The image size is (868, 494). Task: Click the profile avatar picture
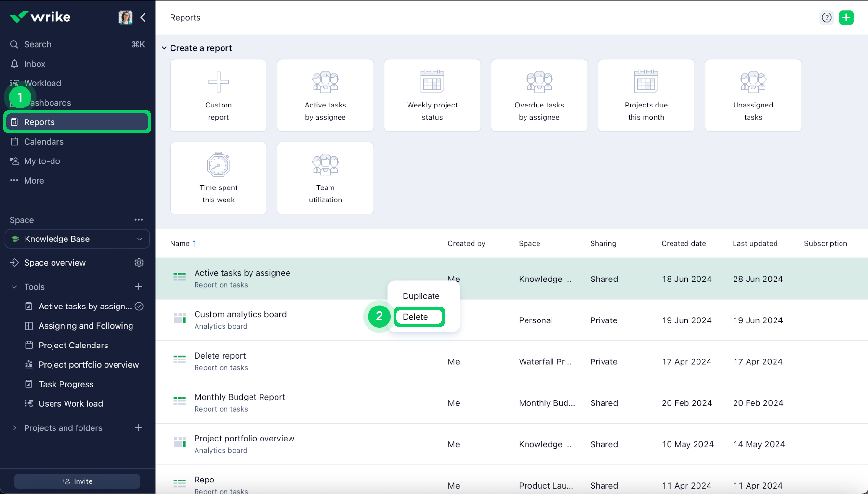(x=125, y=18)
